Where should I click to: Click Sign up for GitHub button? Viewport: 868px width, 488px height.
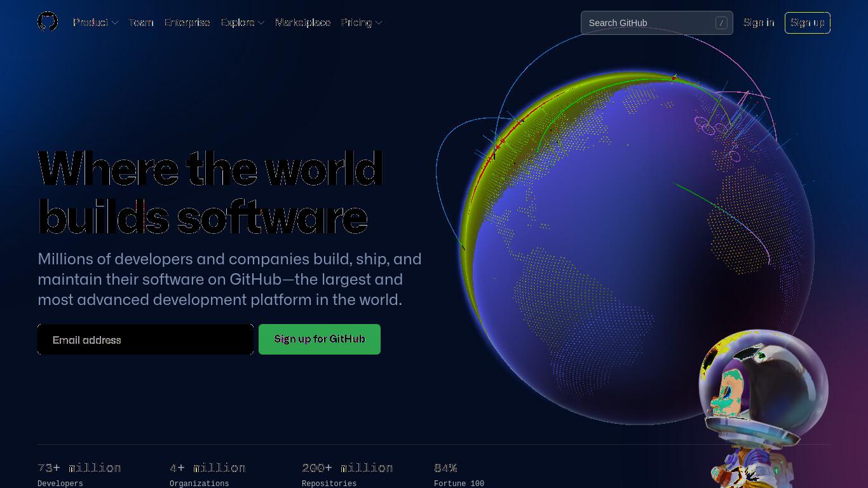click(320, 339)
